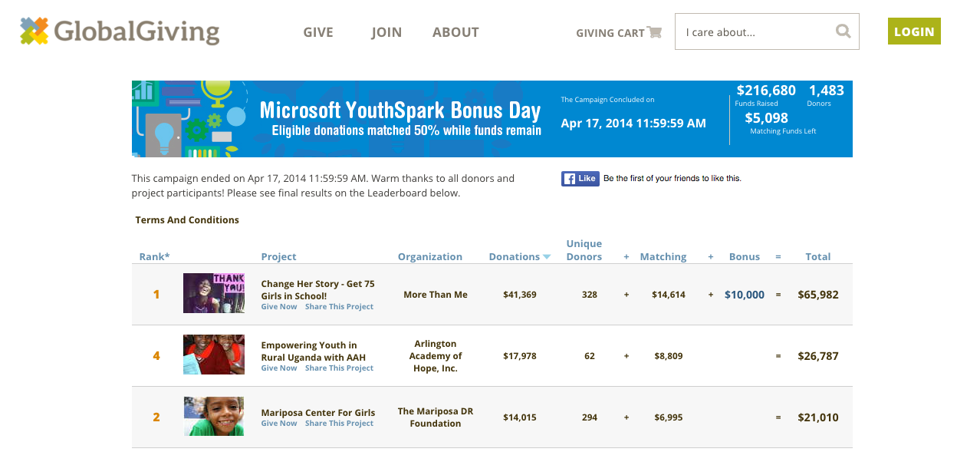Open 'Empowering Youth in Rural Uganda with AAH' title
Image resolution: width=980 pixels, height=452 pixels.
(x=314, y=351)
